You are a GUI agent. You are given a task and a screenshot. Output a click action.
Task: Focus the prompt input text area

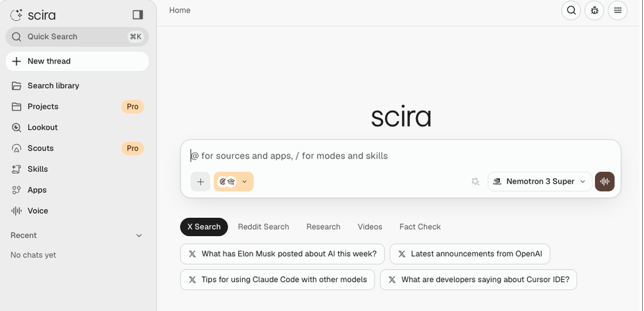[401, 156]
